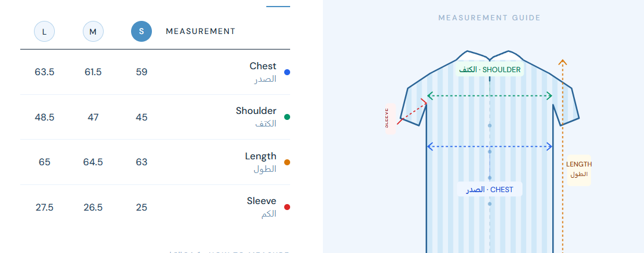
Task: Select the L size button
Action: (44, 32)
